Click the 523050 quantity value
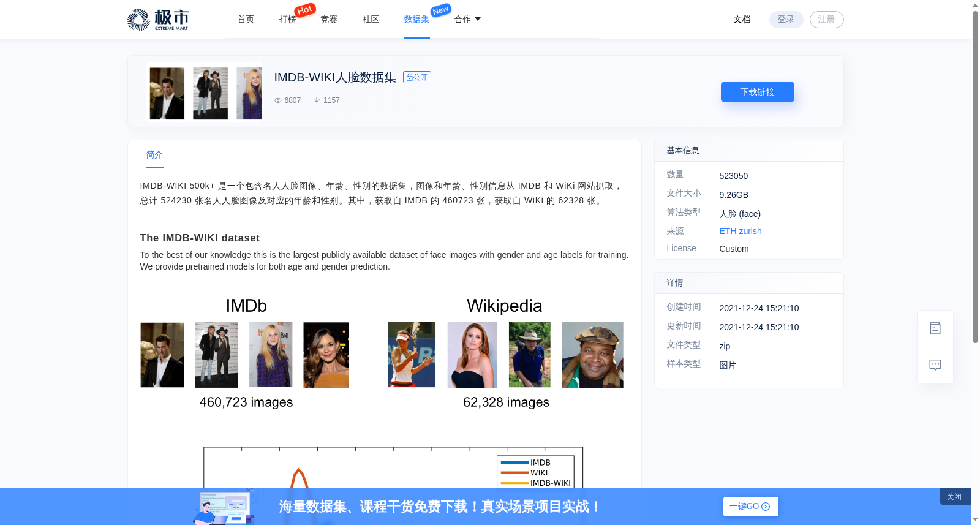 tap(733, 176)
